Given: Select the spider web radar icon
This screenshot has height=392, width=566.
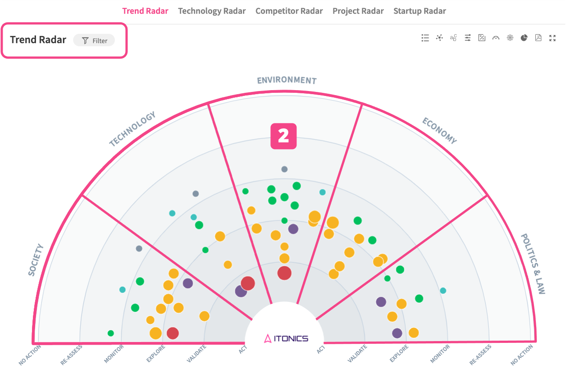Looking at the screenshot, I should [510, 38].
